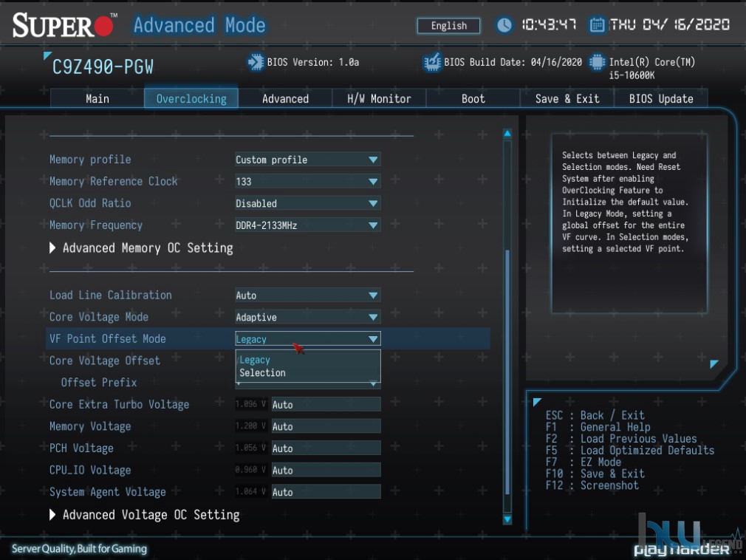Click the 1.096 V Core Turbo Voltage reading

point(250,404)
